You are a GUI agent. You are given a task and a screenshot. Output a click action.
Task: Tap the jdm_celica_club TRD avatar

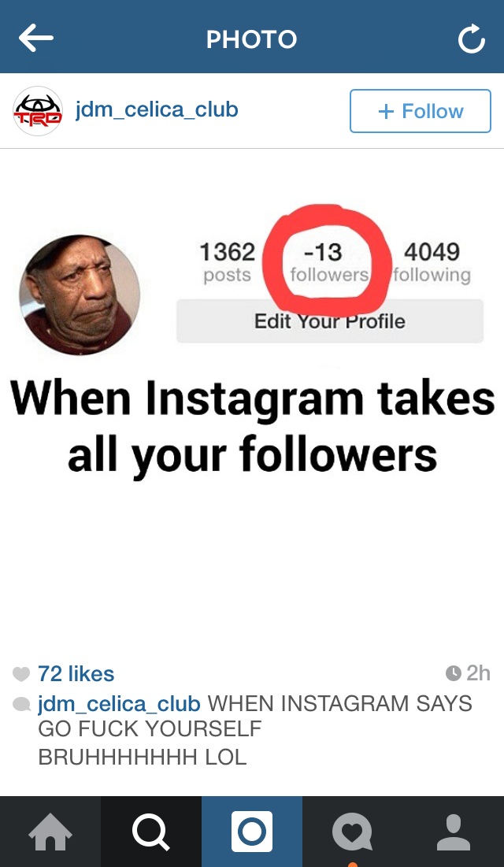[38, 110]
